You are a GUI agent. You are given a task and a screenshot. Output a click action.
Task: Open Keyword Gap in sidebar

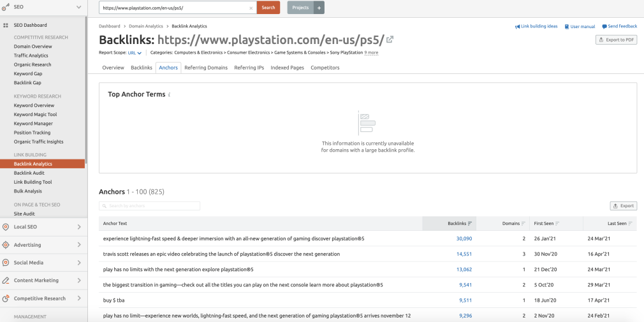coord(28,73)
